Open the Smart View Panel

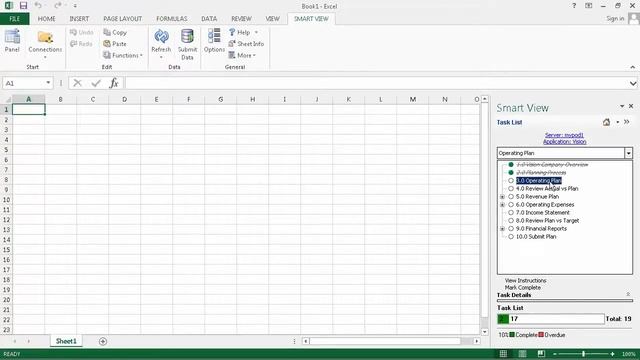point(12,41)
